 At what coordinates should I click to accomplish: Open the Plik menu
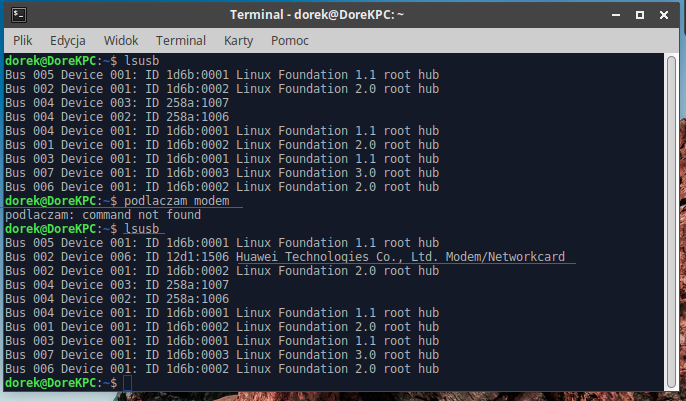click(23, 41)
